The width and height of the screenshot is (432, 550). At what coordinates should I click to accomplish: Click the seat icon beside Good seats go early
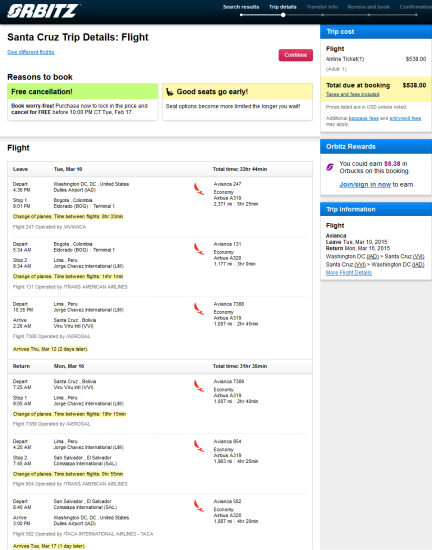coord(170,92)
